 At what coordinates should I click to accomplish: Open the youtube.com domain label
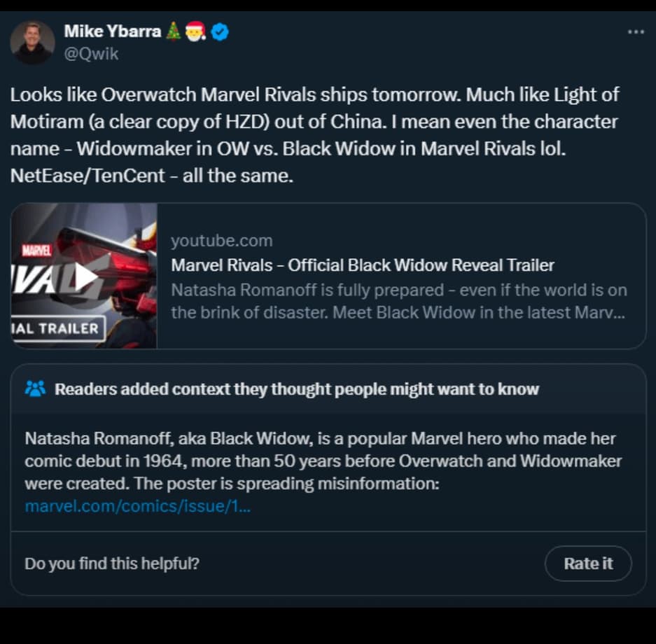221,241
